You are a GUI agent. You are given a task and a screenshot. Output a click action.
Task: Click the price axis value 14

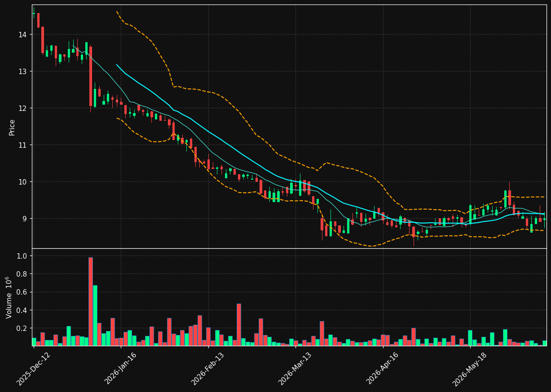23,35
